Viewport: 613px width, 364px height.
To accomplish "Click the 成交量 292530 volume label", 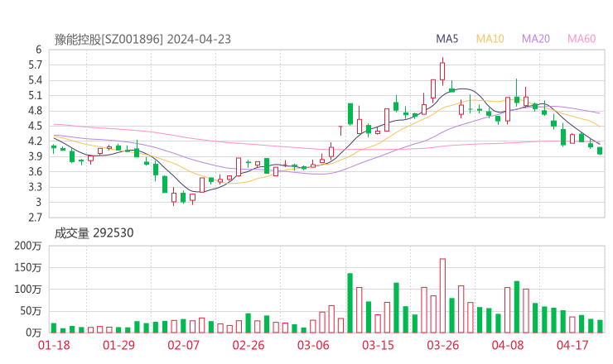I will [x=94, y=233].
